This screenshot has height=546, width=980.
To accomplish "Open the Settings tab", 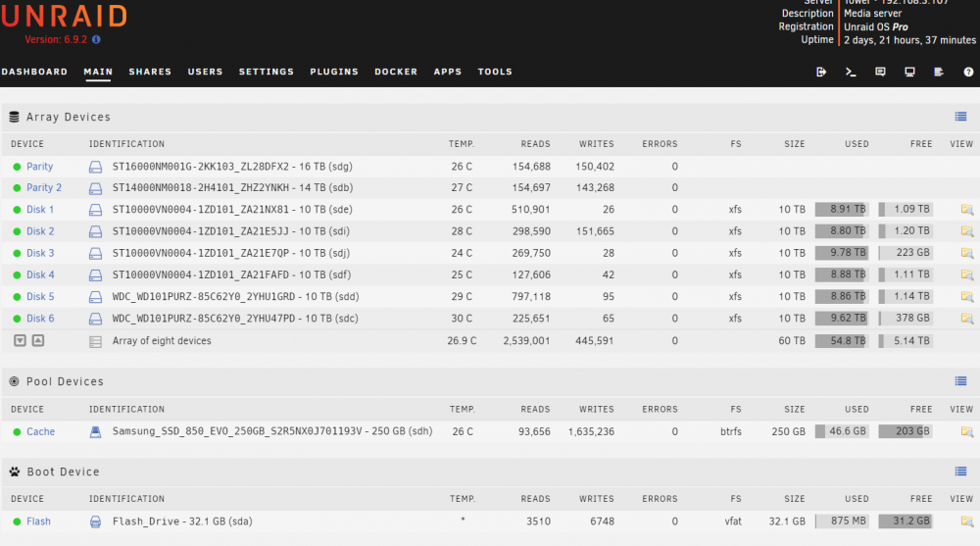I will (267, 72).
